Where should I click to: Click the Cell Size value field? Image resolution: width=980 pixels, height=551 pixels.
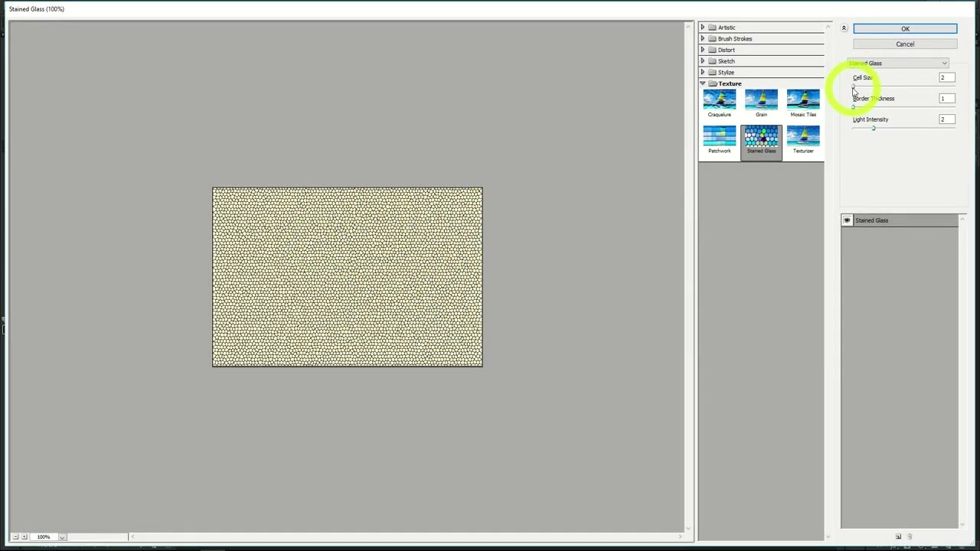(947, 77)
